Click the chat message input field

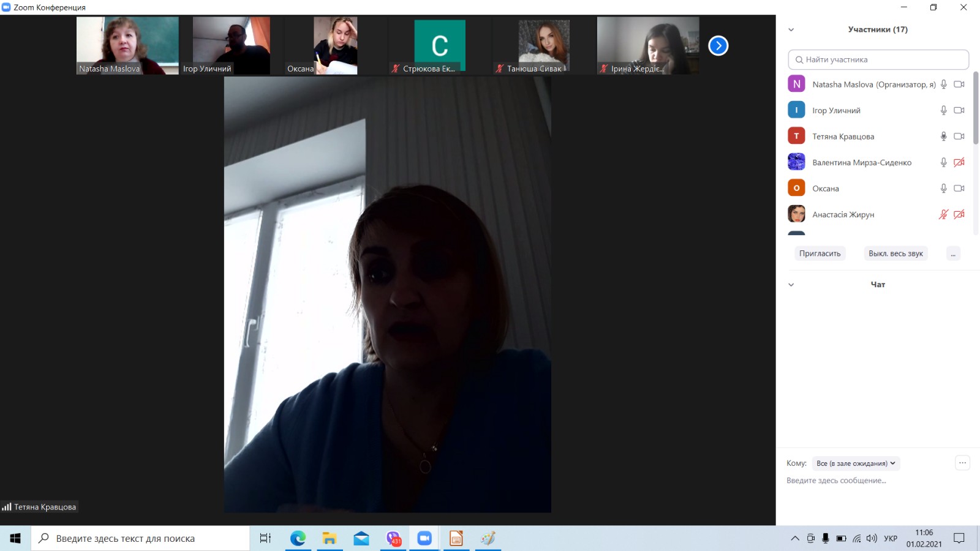pos(870,481)
